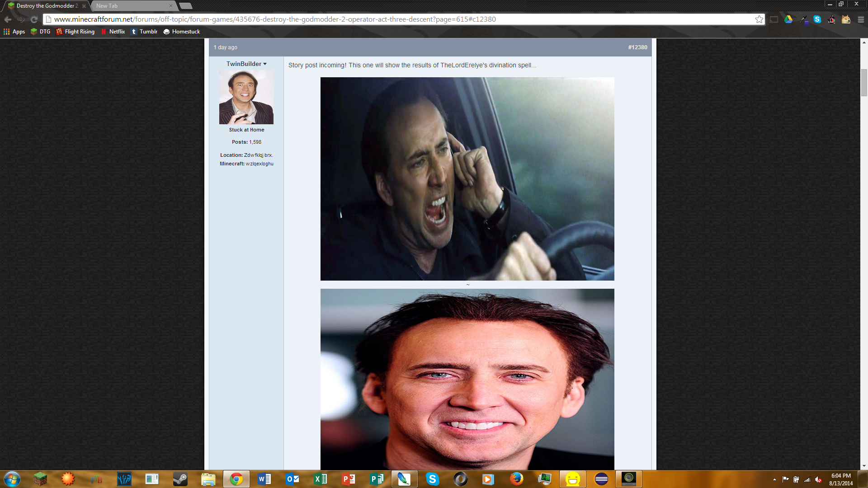Open the Homestuck bookmark
Image resolution: width=868 pixels, height=488 pixels.
tap(182, 32)
